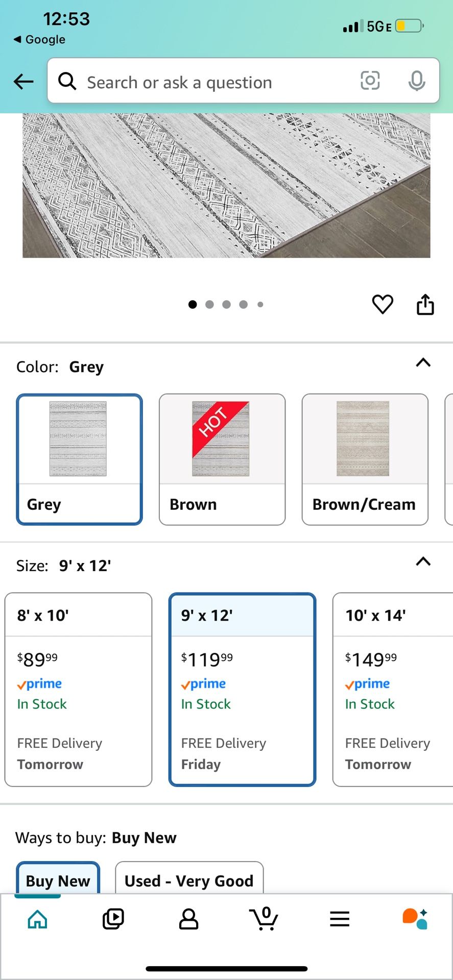This screenshot has width=453, height=980.
Task: Open account profile icon in bottom bar
Action: click(x=188, y=919)
